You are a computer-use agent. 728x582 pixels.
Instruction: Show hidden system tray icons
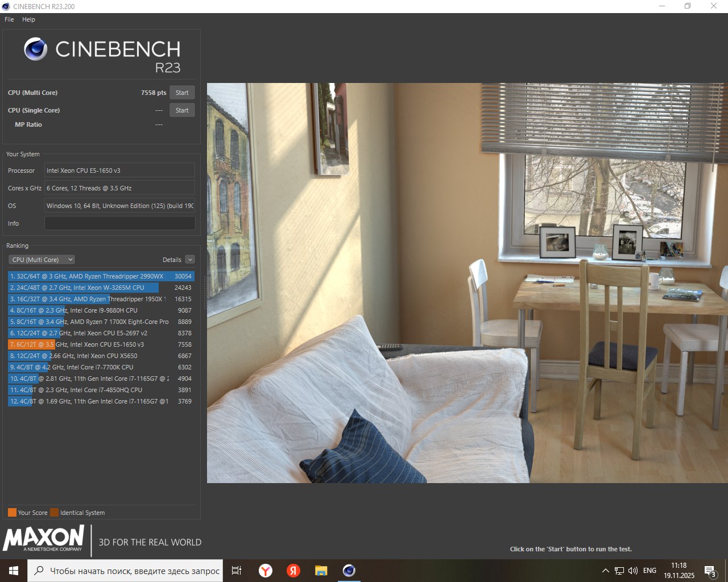pyautogui.click(x=606, y=571)
